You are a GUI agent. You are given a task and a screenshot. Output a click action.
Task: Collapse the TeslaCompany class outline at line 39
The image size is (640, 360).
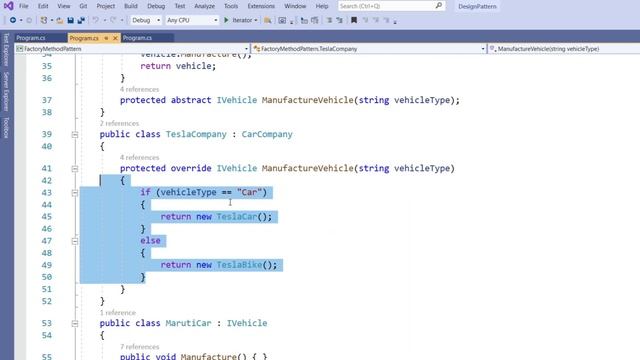[x=75, y=134]
